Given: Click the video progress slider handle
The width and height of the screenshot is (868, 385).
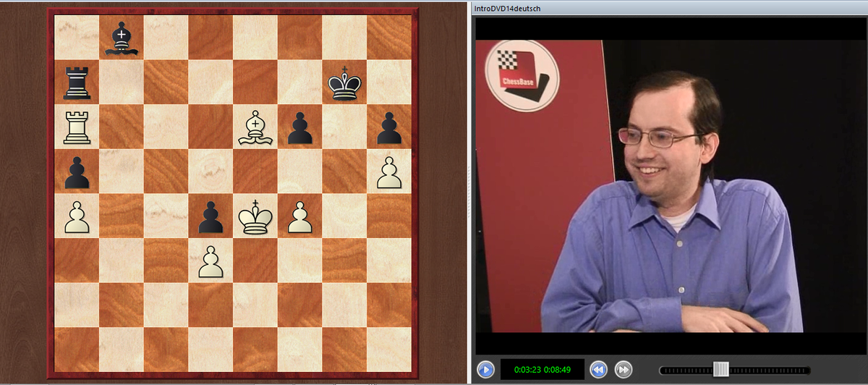Looking at the screenshot, I should 720,369.
